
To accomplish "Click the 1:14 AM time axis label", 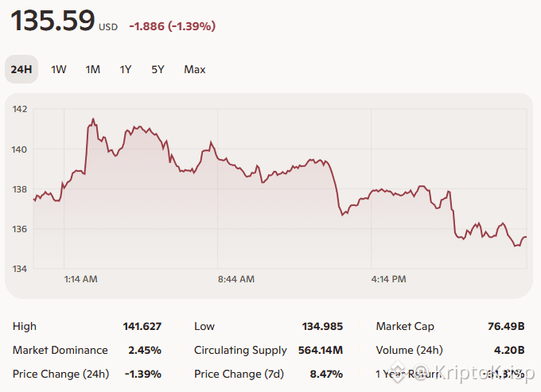I will click(x=80, y=279).
